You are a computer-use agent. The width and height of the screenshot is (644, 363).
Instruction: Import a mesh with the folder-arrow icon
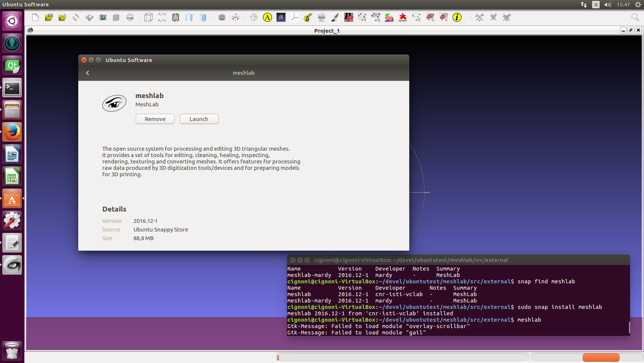(x=62, y=17)
